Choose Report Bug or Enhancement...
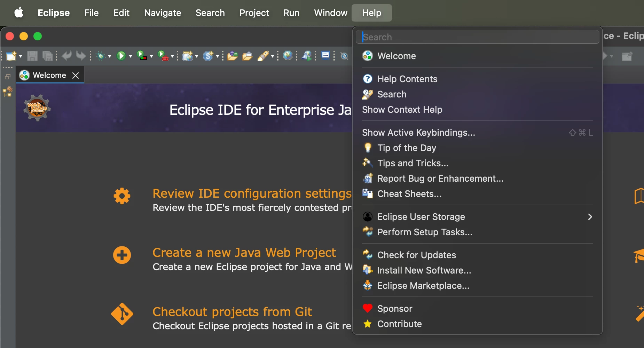 click(x=478, y=179)
